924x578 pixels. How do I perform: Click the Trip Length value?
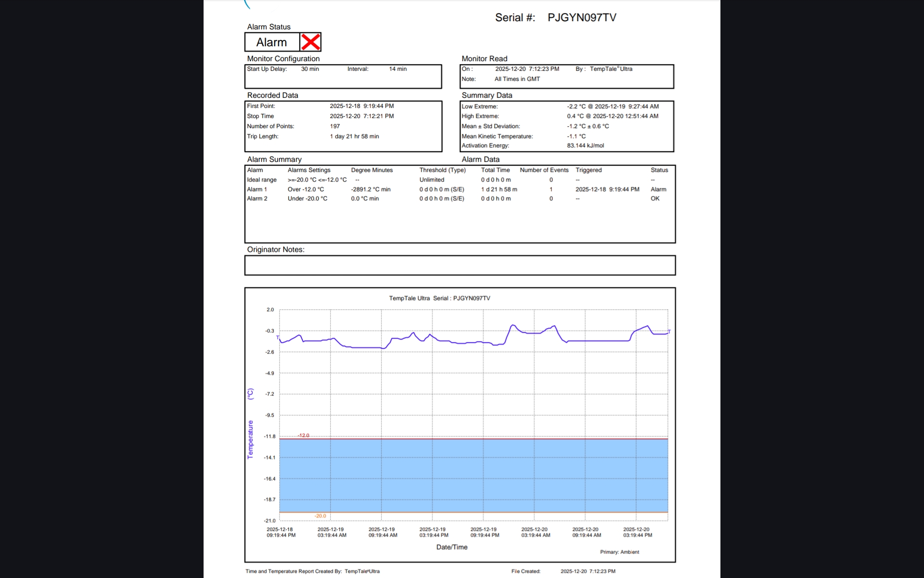[x=354, y=136]
